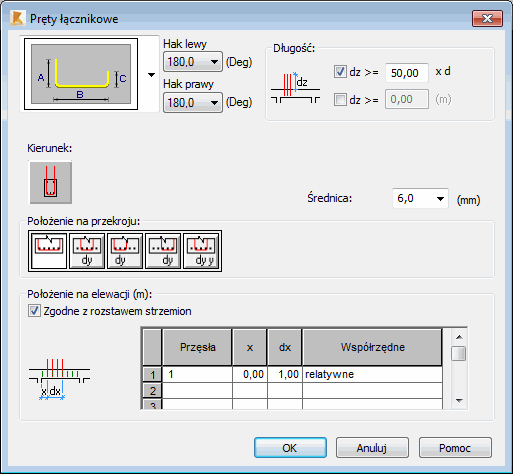Select the fifth section position icon labeled dy y
513x474 pixels.
(201, 251)
